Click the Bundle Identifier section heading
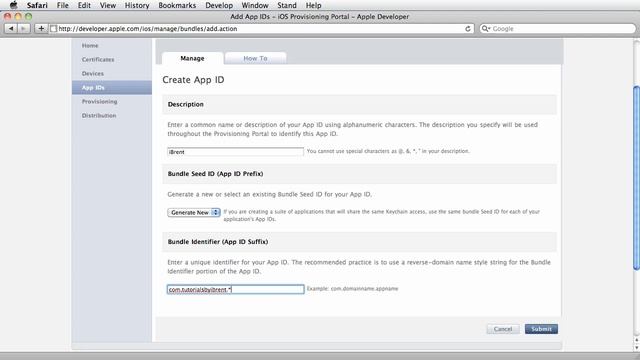640x360 pixels. (x=218, y=242)
